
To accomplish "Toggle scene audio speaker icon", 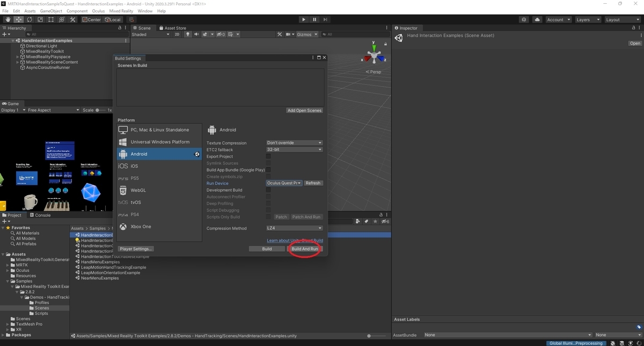I will pos(197,34).
